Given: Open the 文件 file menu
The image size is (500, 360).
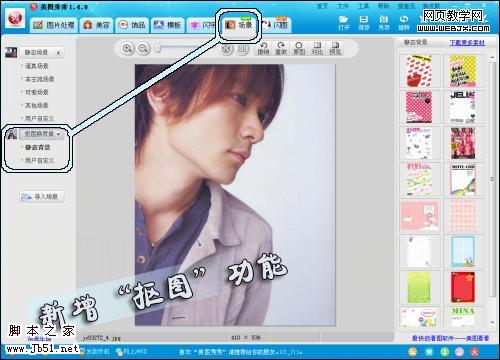Looking at the screenshot, I should coord(343,6).
